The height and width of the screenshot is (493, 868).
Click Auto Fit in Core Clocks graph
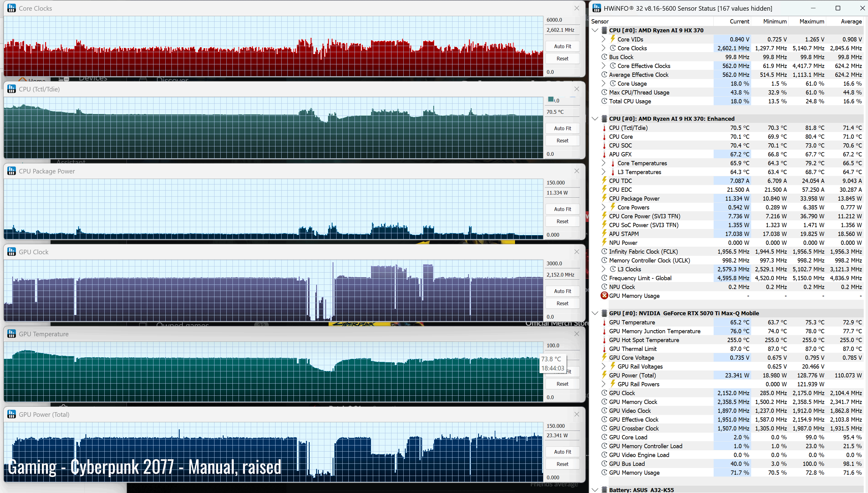click(562, 46)
